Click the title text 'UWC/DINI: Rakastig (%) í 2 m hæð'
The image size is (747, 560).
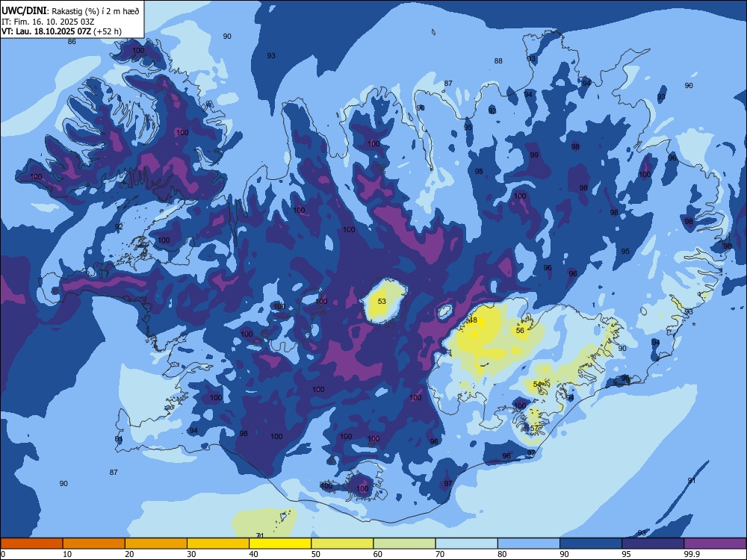click(x=70, y=11)
